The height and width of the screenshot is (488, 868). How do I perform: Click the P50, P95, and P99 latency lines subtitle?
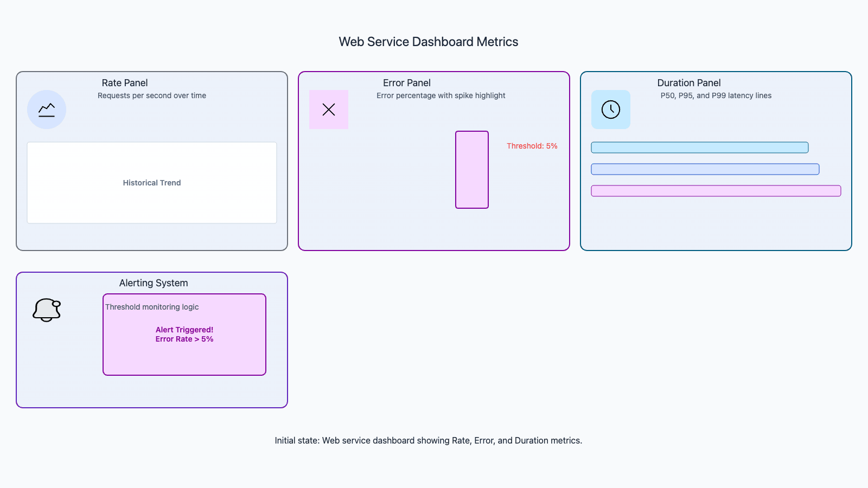click(716, 95)
